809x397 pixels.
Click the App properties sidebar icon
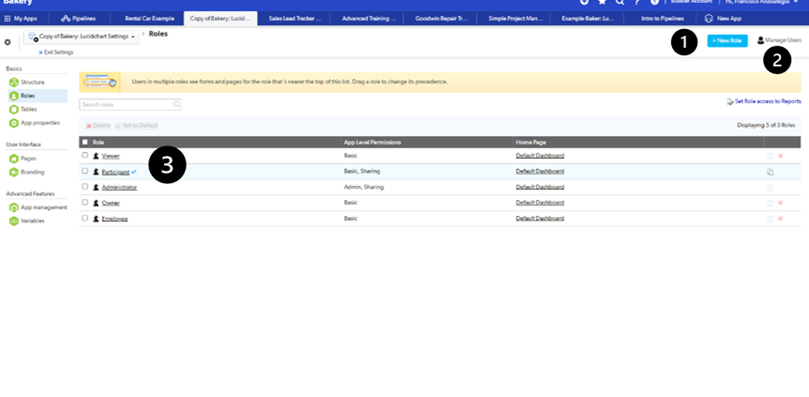point(14,123)
